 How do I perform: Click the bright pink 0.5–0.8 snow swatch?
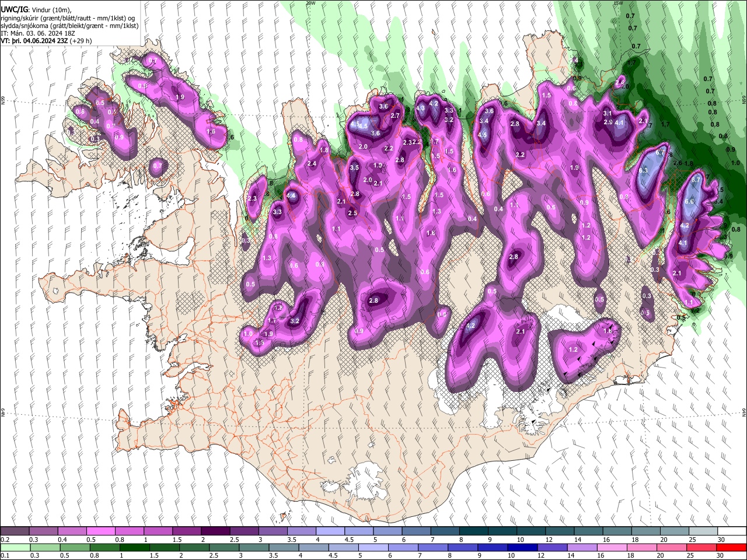101,531
